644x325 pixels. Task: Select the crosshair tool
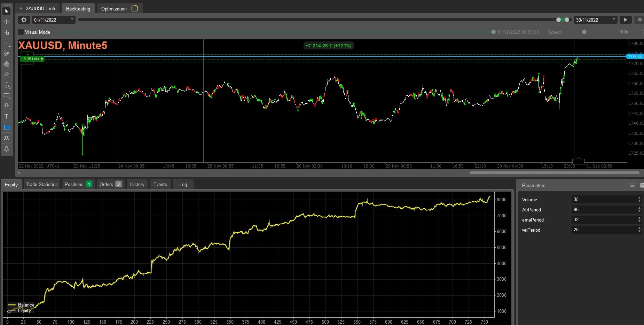(6, 22)
